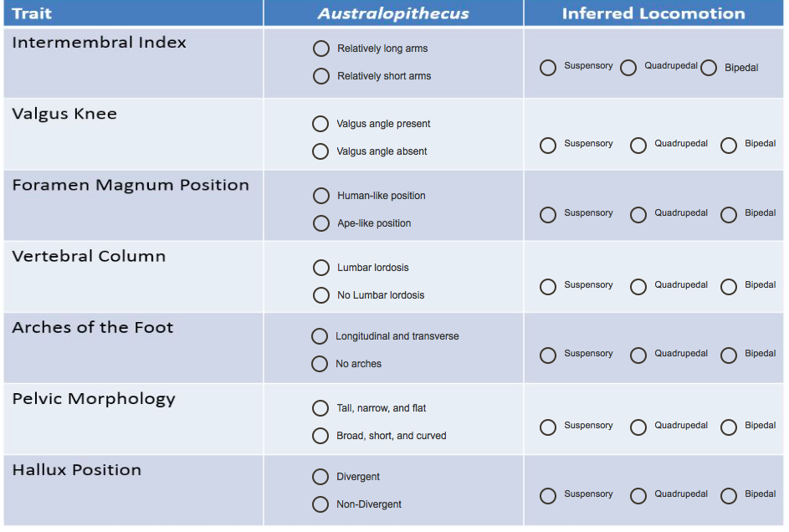Select 'Human-like position' for foramen magnum
The image size is (789, 532).
click(x=320, y=196)
